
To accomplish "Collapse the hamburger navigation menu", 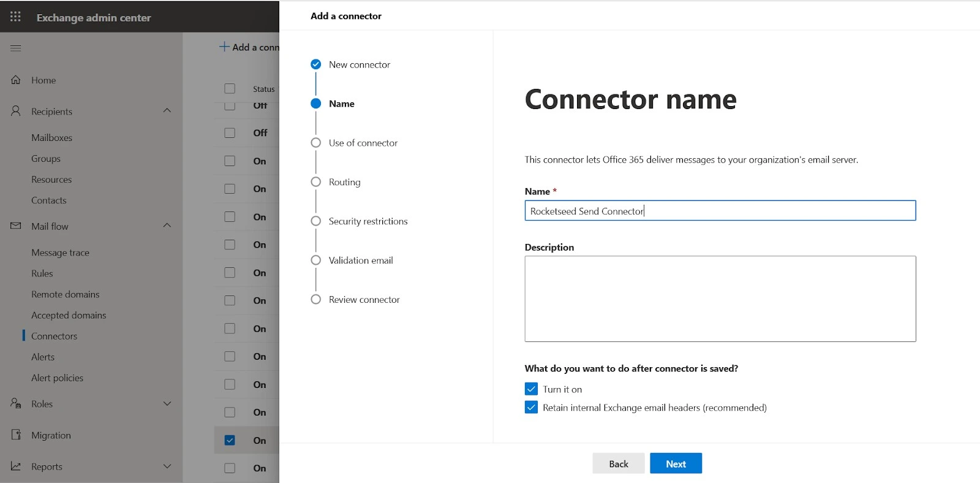I will 16,48.
